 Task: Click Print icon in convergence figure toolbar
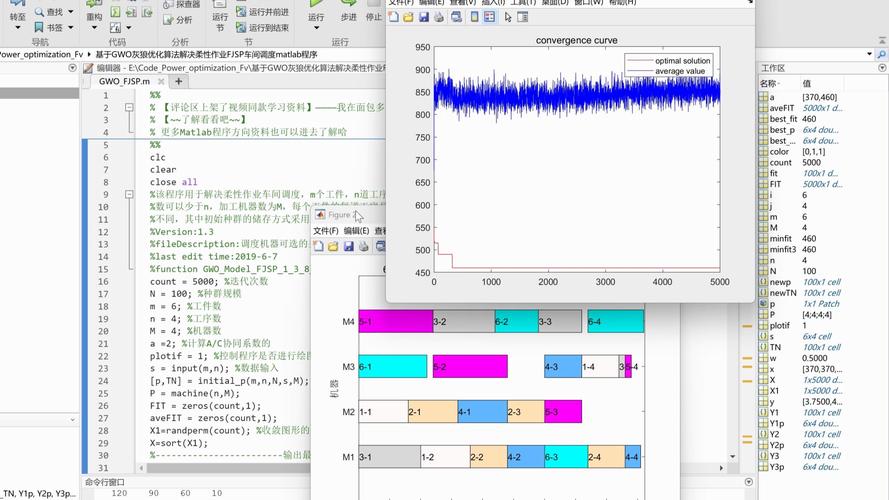440,17
